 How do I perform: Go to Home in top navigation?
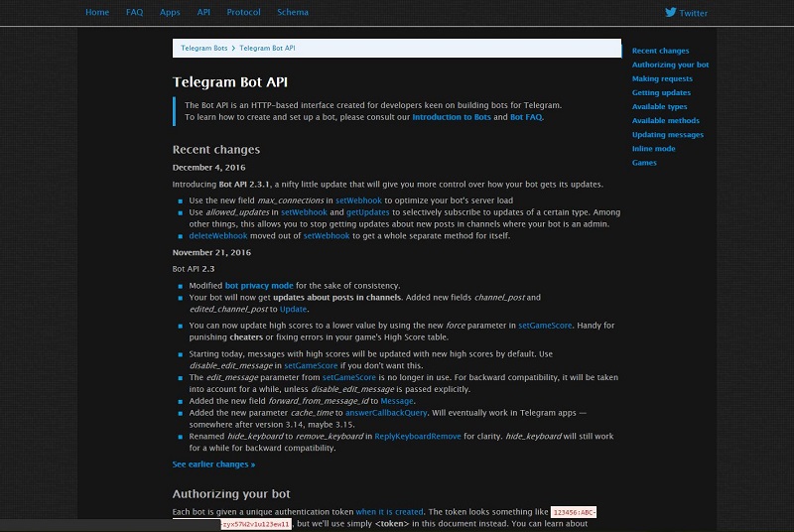point(97,12)
